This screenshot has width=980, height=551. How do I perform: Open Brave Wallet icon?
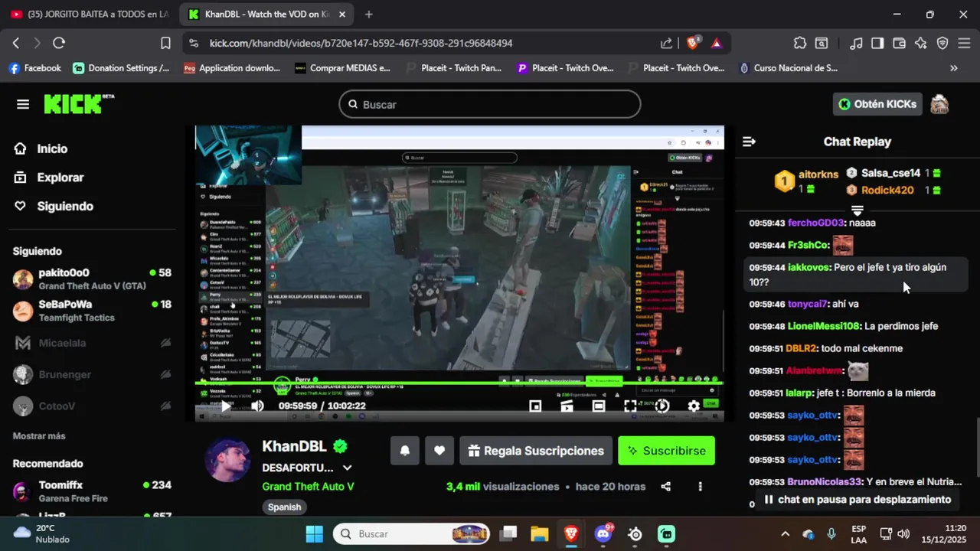899,44
